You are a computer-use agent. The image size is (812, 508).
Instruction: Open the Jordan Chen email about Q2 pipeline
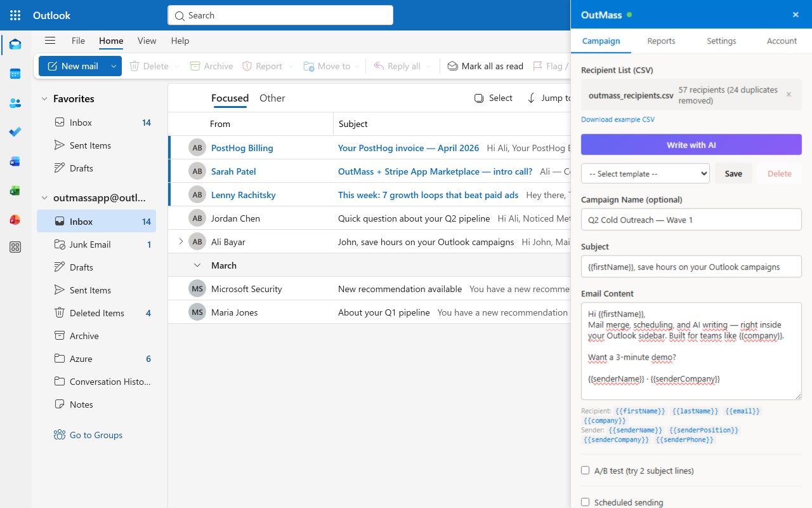[x=369, y=218]
